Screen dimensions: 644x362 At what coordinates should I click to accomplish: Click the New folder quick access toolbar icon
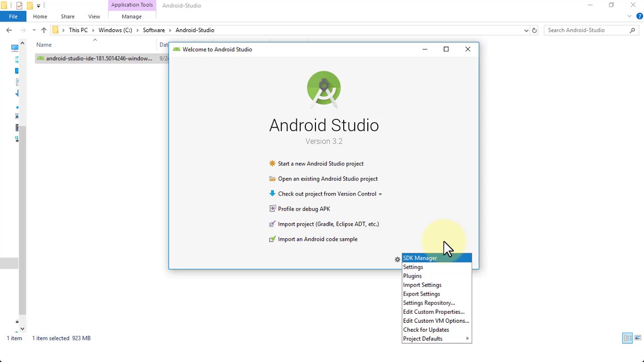pos(30,6)
